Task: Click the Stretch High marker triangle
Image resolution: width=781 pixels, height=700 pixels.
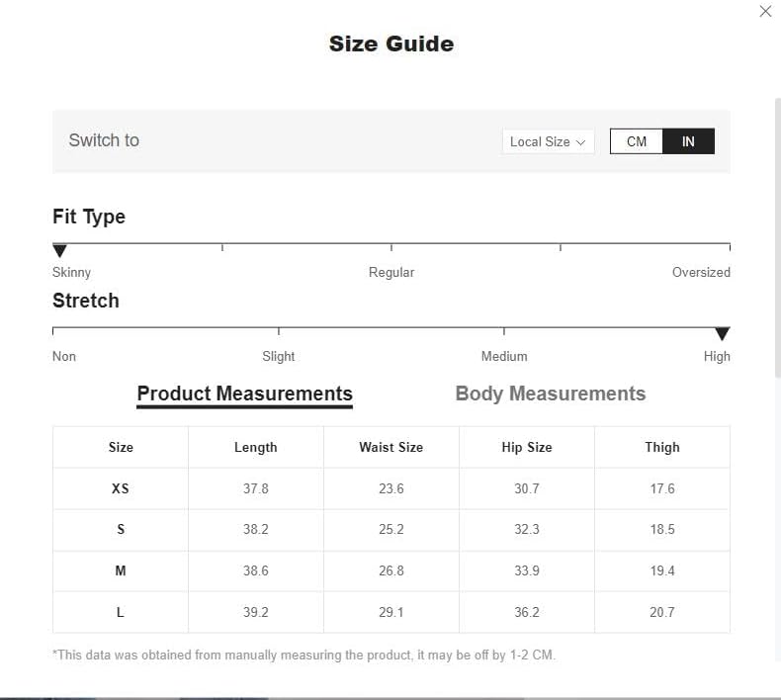Action: (723, 334)
